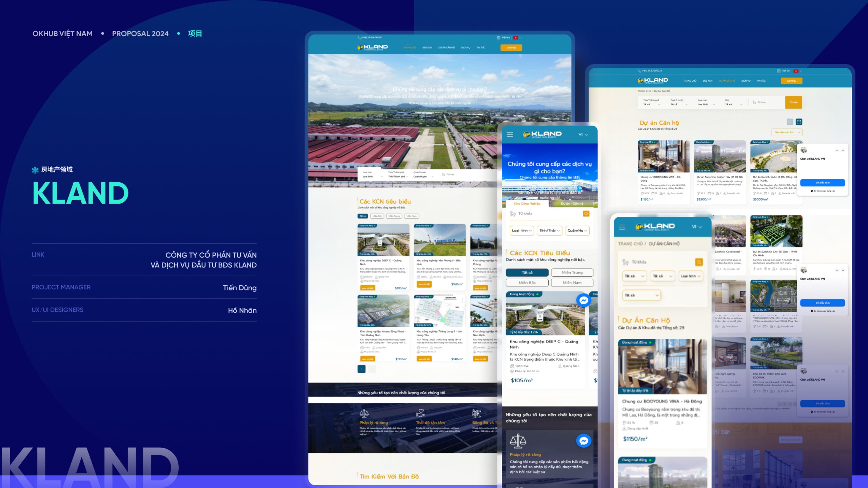868x488 pixels.
Task: Expand the Tỉnh/Thành phố filter on the desktop apartment page
Action: pos(652,104)
